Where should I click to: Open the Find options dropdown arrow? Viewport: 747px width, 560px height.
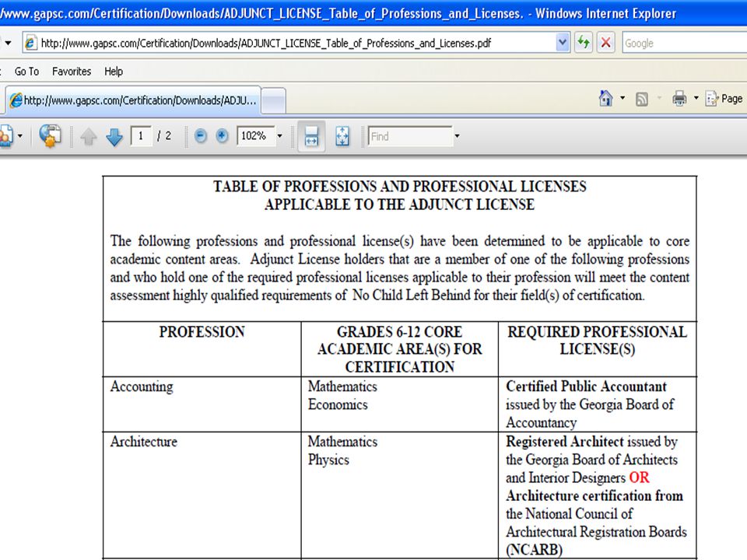coord(457,136)
